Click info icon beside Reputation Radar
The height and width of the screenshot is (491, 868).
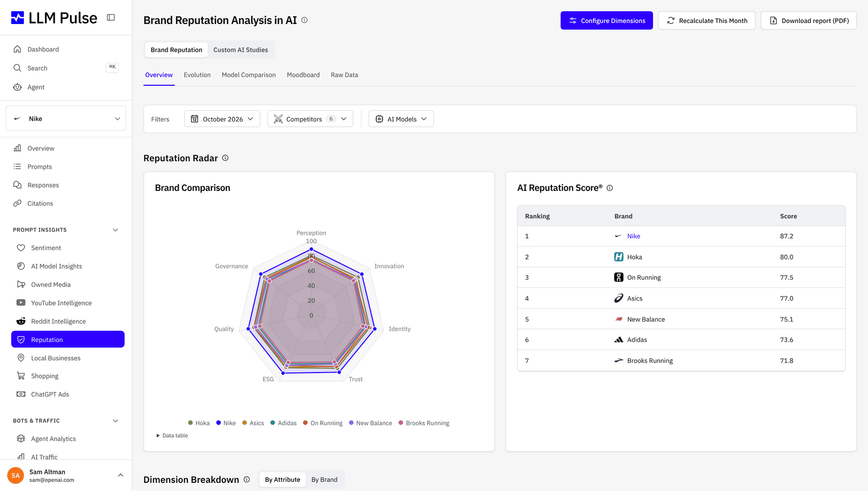tap(225, 158)
